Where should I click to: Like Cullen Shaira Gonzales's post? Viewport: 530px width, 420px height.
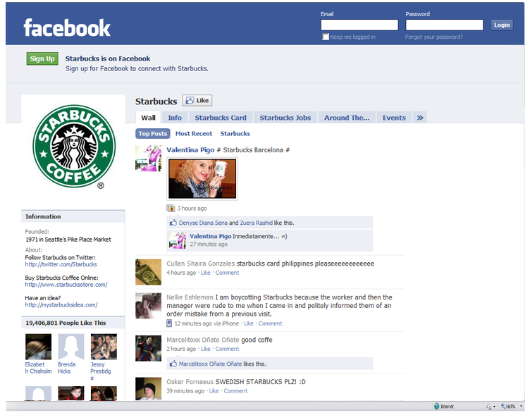pyautogui.click(x=206, y=273)
